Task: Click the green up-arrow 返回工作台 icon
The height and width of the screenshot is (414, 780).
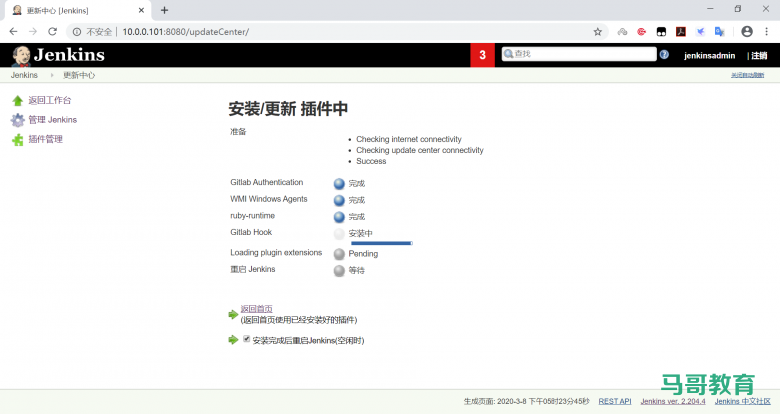Action: pos(17,101)
